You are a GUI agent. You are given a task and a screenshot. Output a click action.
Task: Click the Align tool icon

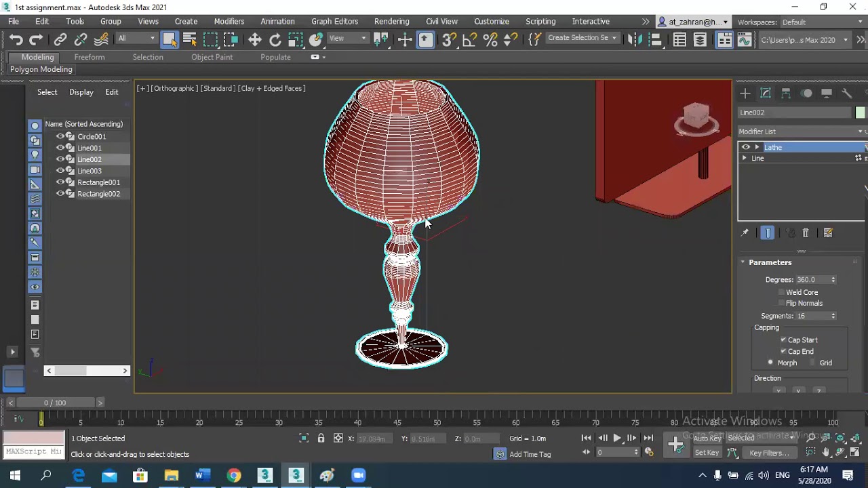pyautogui.click(x=655, y=40)
